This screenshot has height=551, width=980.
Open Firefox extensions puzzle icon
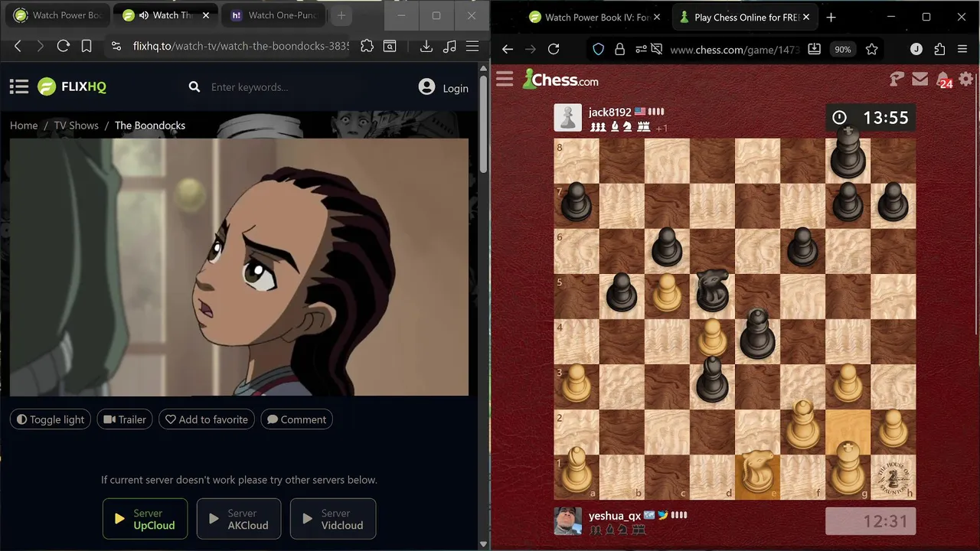coord(940,49)
